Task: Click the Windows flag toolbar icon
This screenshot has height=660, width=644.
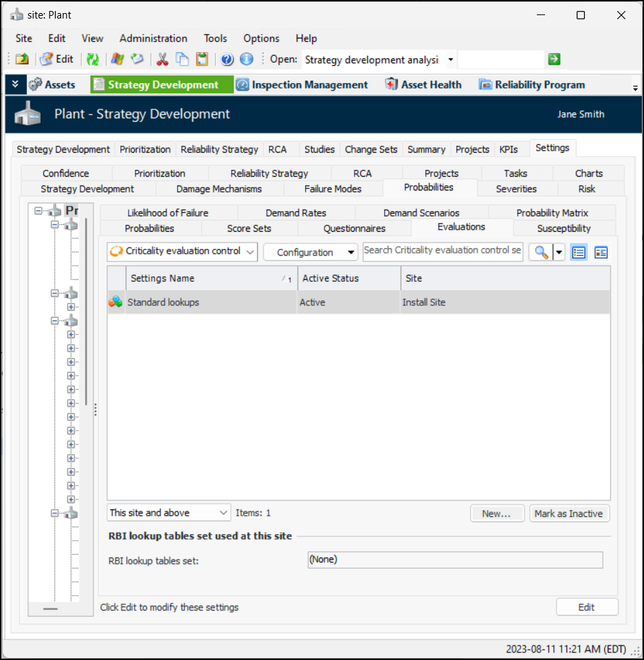Action: (x=118, y=59)
